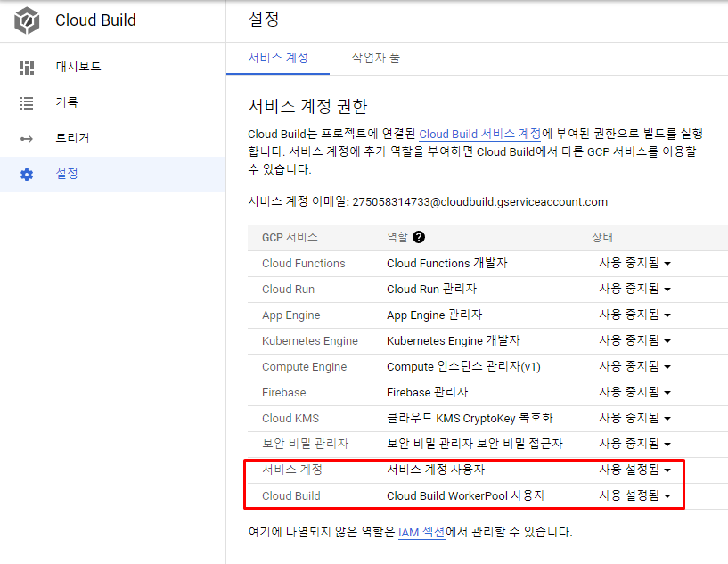Click the Cloud Build hexagon logo

click(27, 20)
